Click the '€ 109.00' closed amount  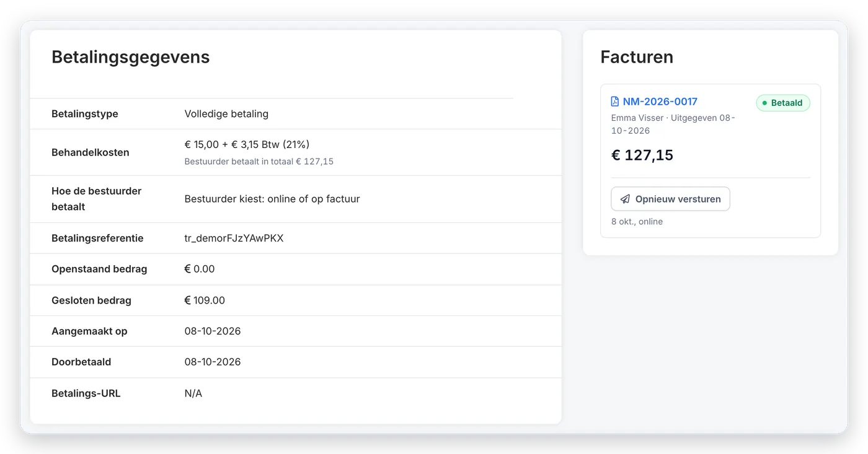[205, 300]
